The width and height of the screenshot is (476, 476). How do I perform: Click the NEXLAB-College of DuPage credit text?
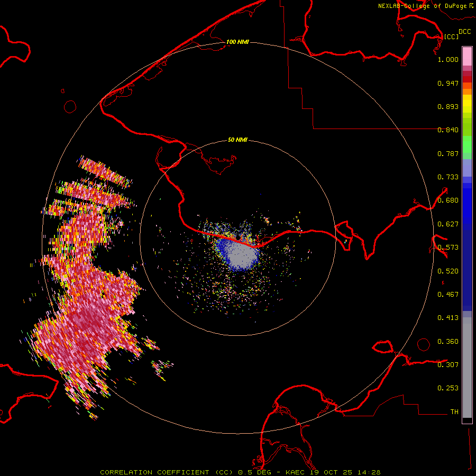[x=422, y=6]
